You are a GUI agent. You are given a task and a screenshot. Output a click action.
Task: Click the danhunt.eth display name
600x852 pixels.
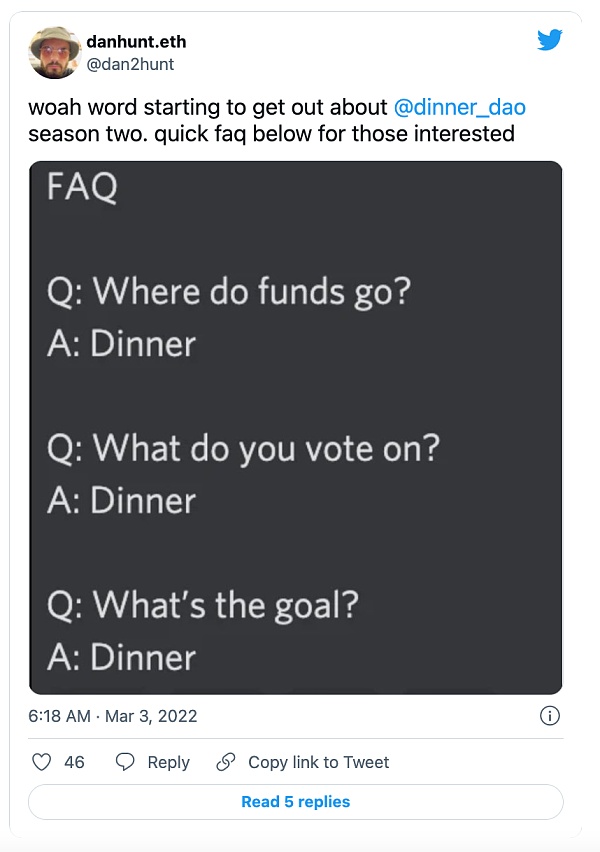pyautogui.click(x=136, y=41)
